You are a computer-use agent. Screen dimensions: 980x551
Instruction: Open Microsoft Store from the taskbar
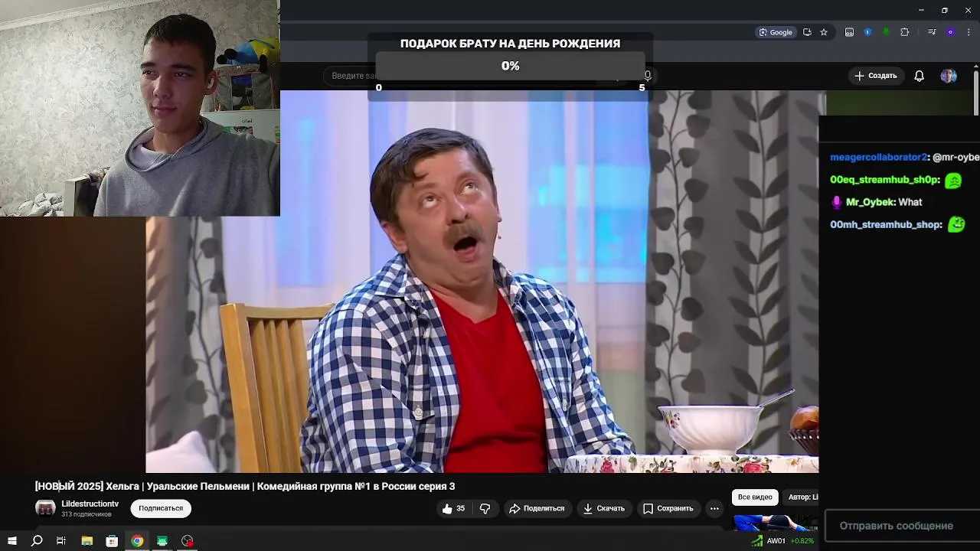[112, 541]
